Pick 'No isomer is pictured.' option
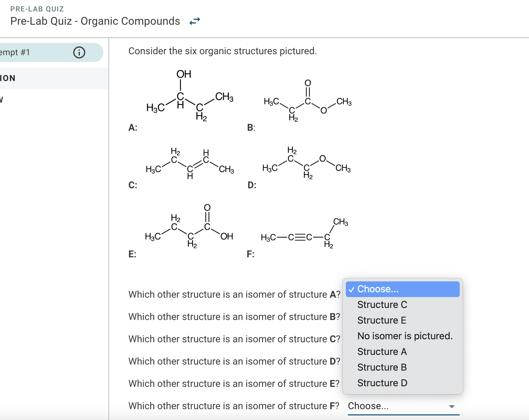Viewport: 529px width, 420px height. click(405, 336)
